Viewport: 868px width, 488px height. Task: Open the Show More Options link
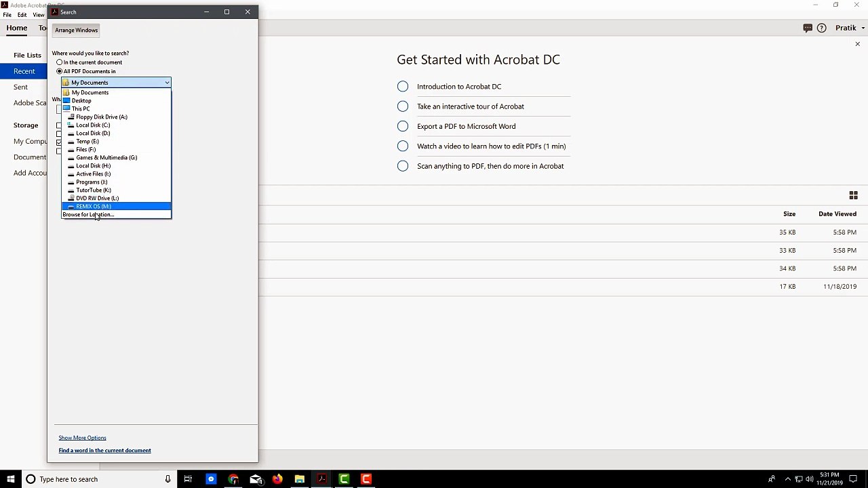click(82, 438)
